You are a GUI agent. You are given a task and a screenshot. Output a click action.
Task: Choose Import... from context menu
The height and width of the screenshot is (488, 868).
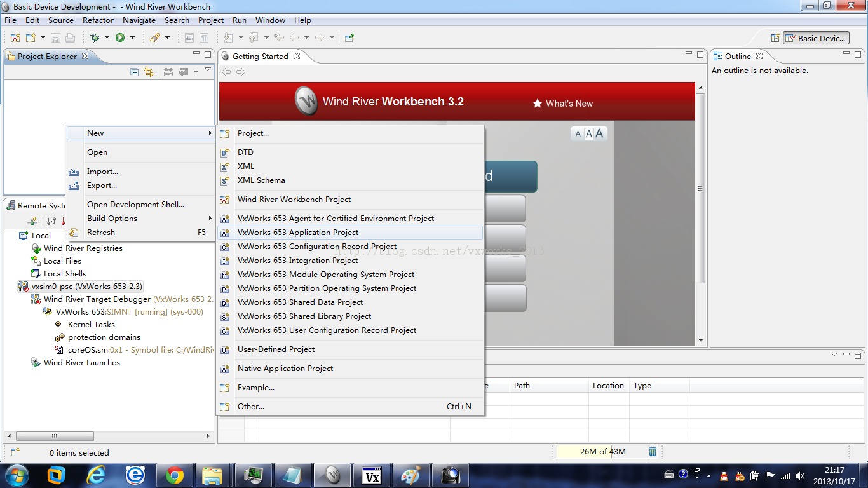click(140, 172)
